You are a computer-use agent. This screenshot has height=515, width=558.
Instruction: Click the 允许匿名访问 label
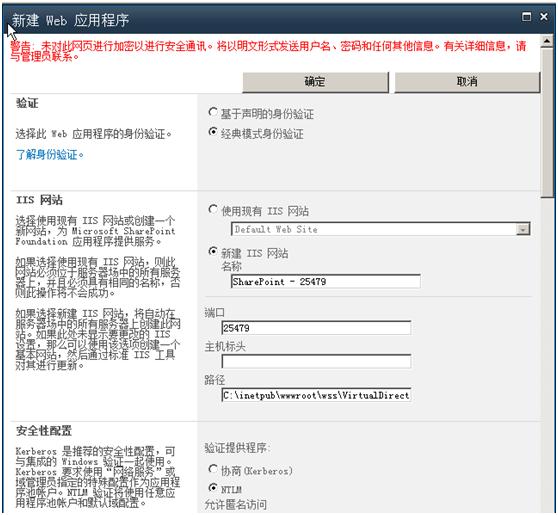[235, 504]
